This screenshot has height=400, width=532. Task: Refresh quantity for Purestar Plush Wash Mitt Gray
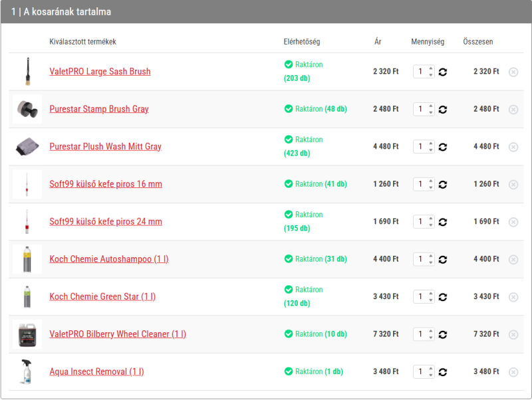coord(442,147)
